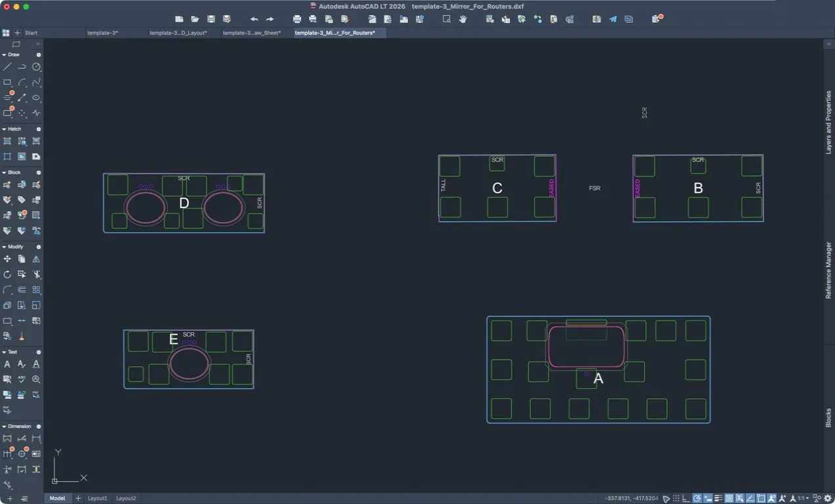Select the Model space tab
Viewport: 835px width, 504px height.
pos(57,498)
